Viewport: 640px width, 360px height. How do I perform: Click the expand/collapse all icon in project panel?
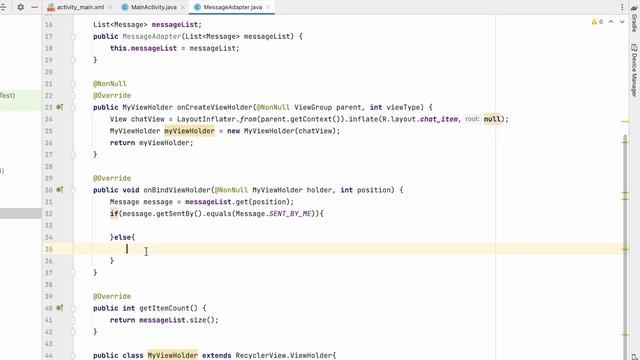pyautogui.click(x=3, y=7)
